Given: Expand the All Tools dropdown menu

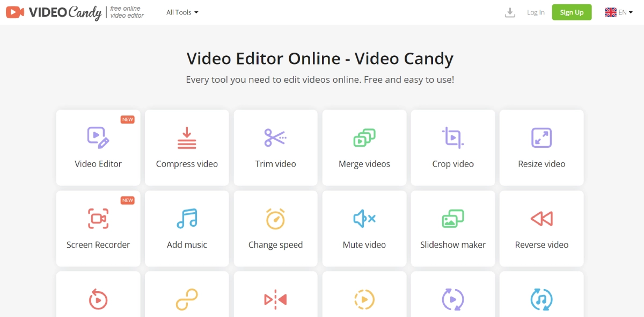Looking at the screenshot, I should 182,12.
